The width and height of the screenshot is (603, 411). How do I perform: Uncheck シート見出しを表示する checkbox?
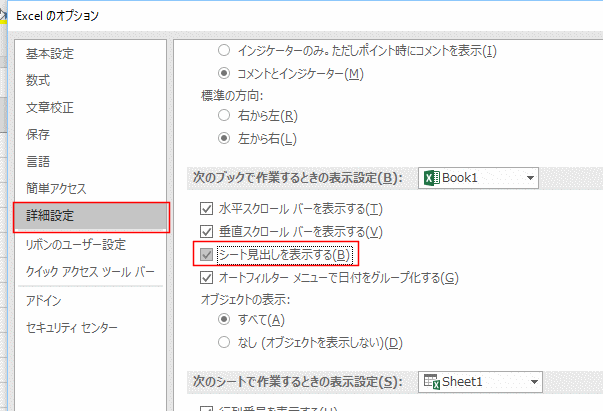coord(207,255)
